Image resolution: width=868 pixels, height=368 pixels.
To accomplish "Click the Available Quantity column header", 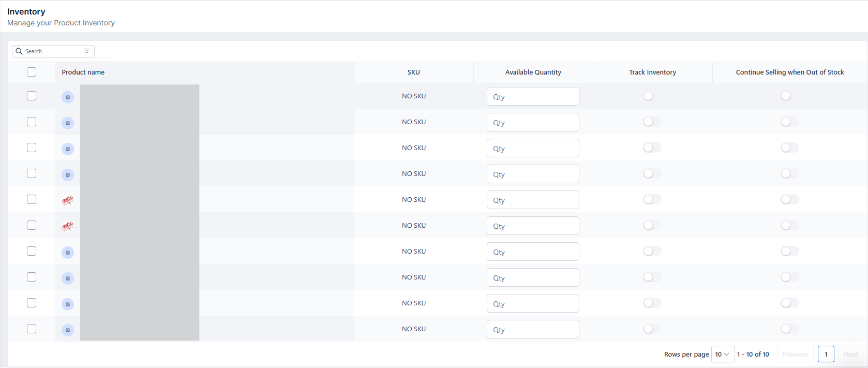I will (533, 72).
